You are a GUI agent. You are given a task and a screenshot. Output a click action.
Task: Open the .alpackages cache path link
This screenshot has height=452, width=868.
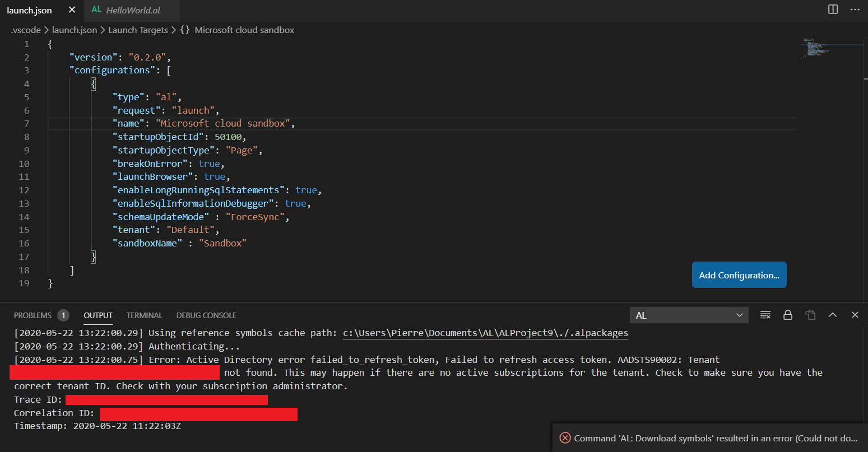tap(485, 333)
